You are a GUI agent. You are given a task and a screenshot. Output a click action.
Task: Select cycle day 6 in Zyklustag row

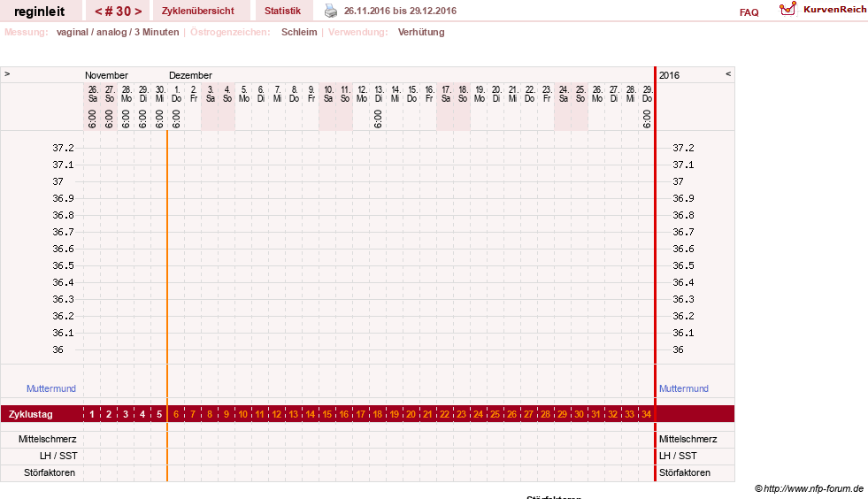tap(176, 414)
